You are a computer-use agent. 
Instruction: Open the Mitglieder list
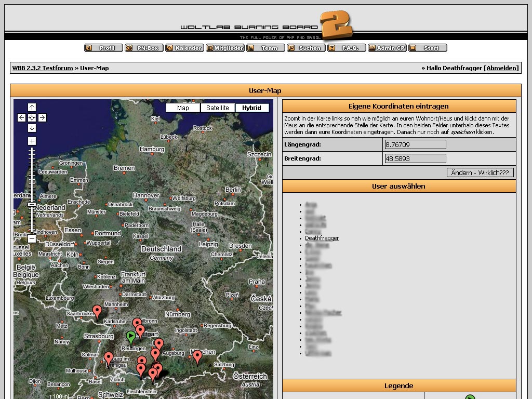[225, 48]
